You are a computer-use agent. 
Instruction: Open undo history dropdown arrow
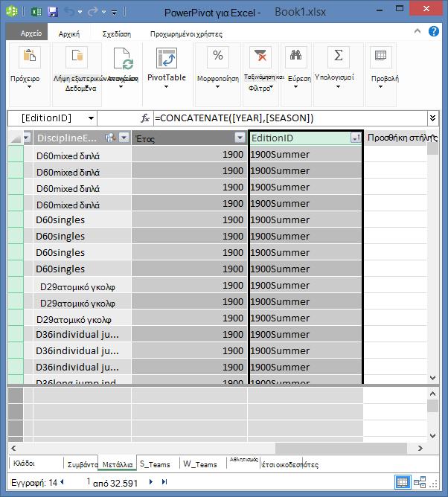80,12
